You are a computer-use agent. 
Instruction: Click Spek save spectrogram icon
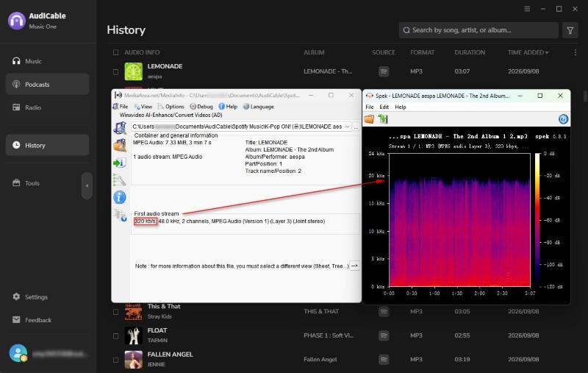click(382, 119)
